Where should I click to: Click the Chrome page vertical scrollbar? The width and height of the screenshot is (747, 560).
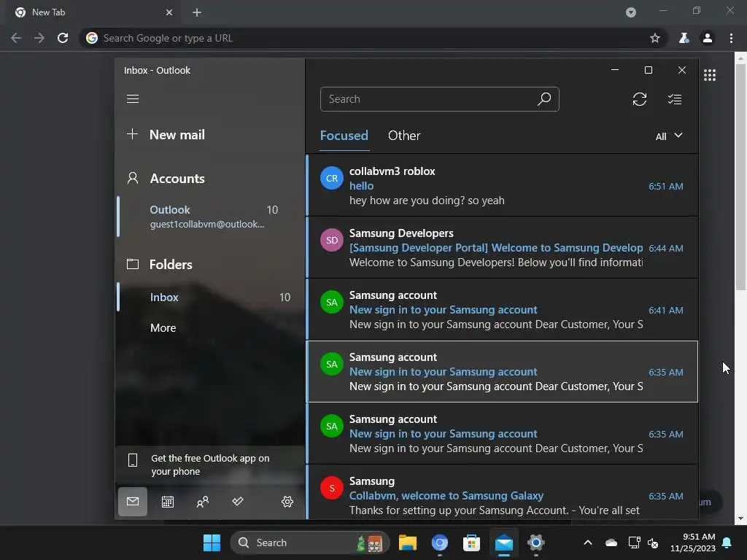740,176
